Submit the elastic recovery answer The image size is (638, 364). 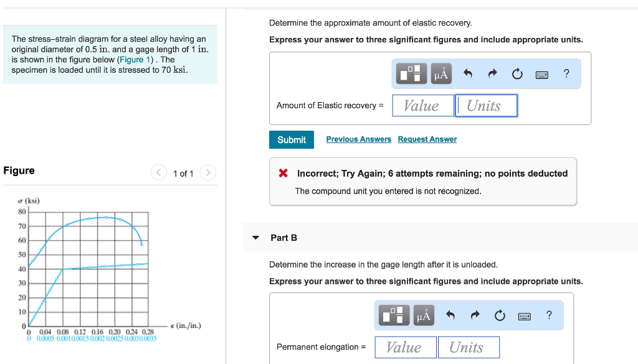[x=291, y=139]
